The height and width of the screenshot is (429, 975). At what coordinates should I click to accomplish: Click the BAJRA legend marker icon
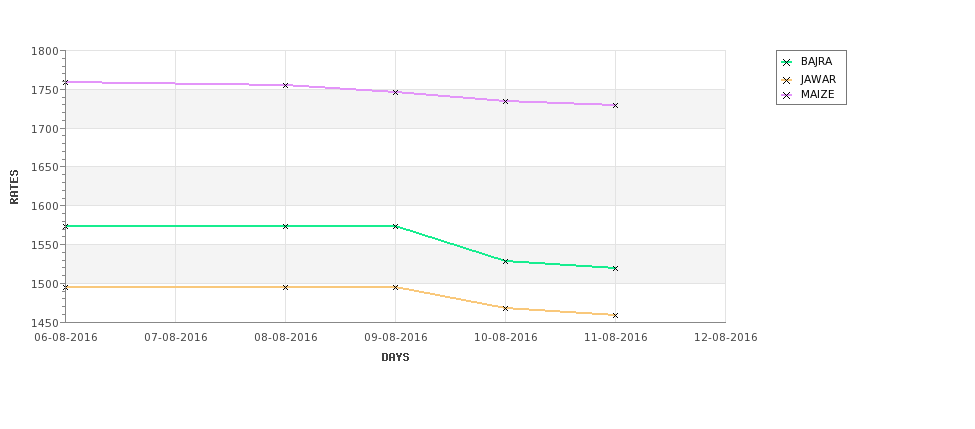click(787, 62)
